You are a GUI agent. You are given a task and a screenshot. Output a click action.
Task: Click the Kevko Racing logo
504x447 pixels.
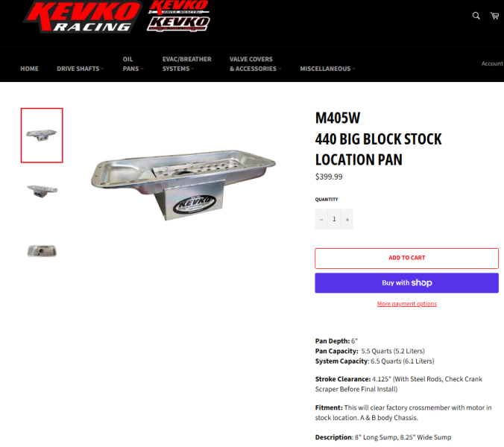[x=83, y=16]
